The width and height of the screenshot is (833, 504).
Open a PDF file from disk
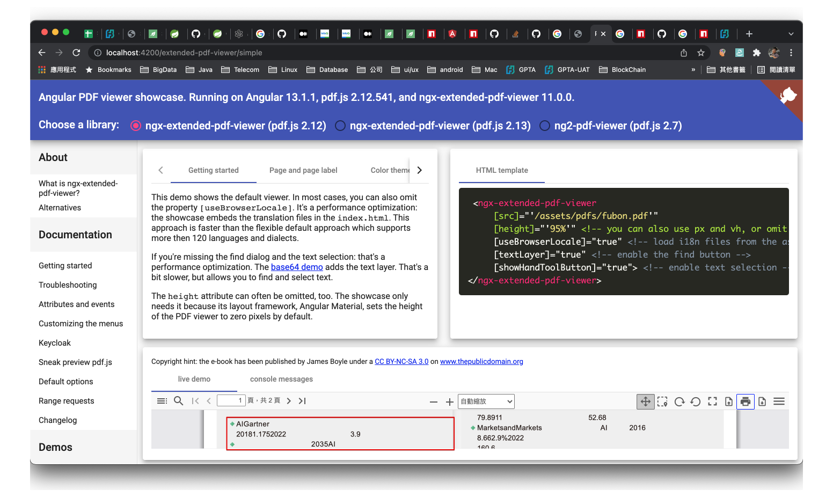[x=729, y=401]
